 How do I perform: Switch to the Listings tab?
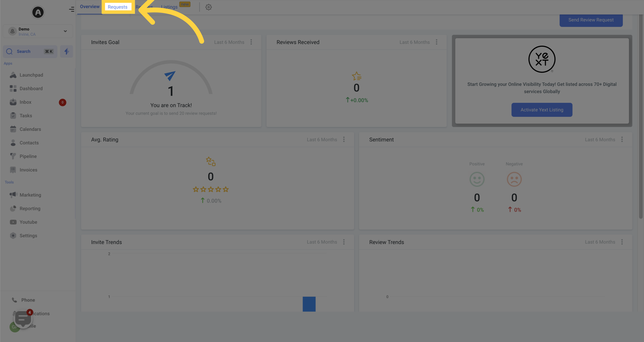click(169, 7)
